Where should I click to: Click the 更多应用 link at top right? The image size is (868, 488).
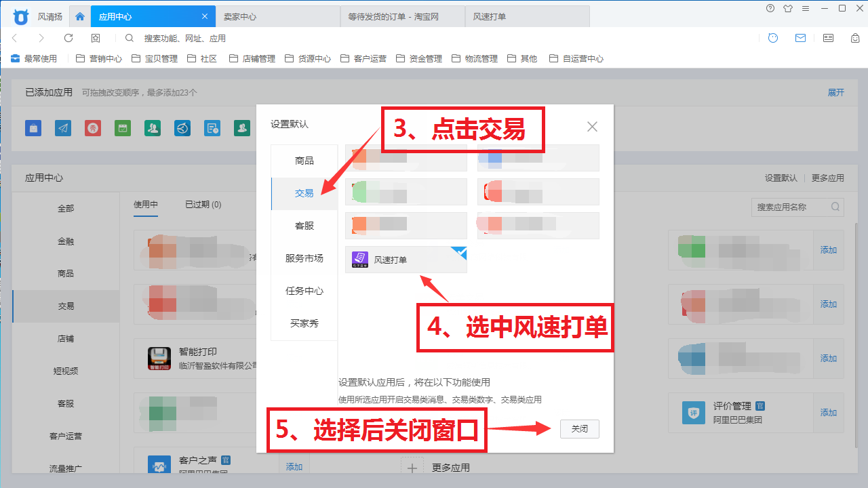pos(827,178)
